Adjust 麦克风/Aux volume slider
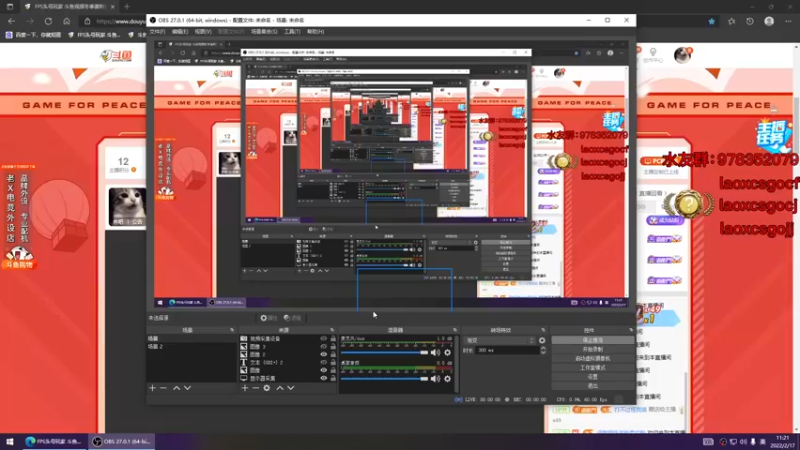The width and height of the screenshot is (800, 450). [384, 353]
